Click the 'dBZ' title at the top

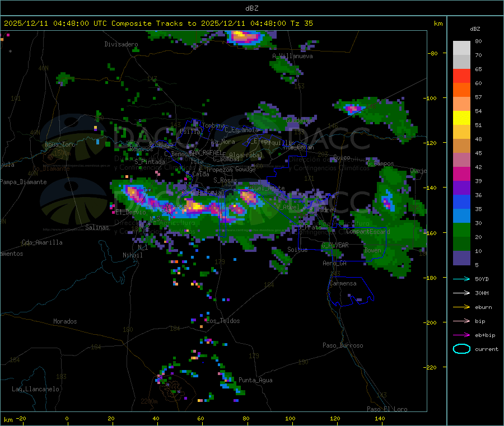251,8
